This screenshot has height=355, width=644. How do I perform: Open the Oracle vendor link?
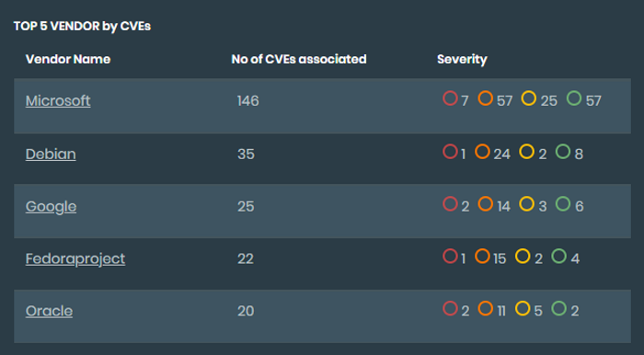(x=49, y=311)
